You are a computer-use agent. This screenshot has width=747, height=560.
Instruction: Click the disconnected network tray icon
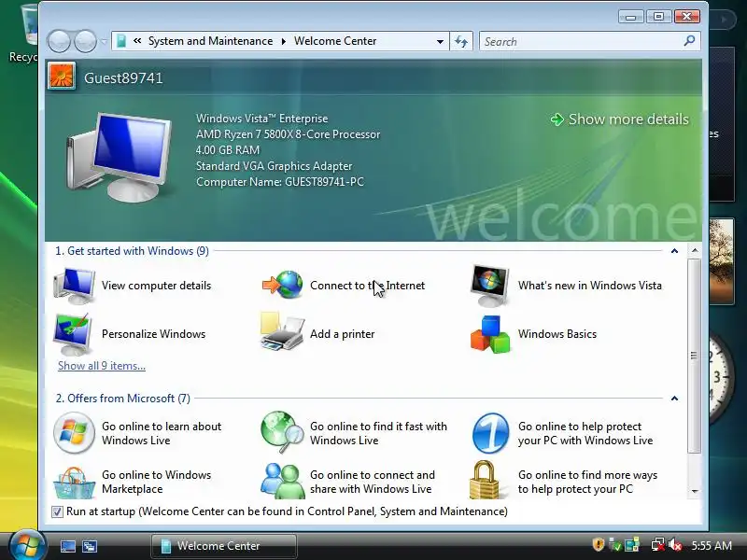(658, 545)
